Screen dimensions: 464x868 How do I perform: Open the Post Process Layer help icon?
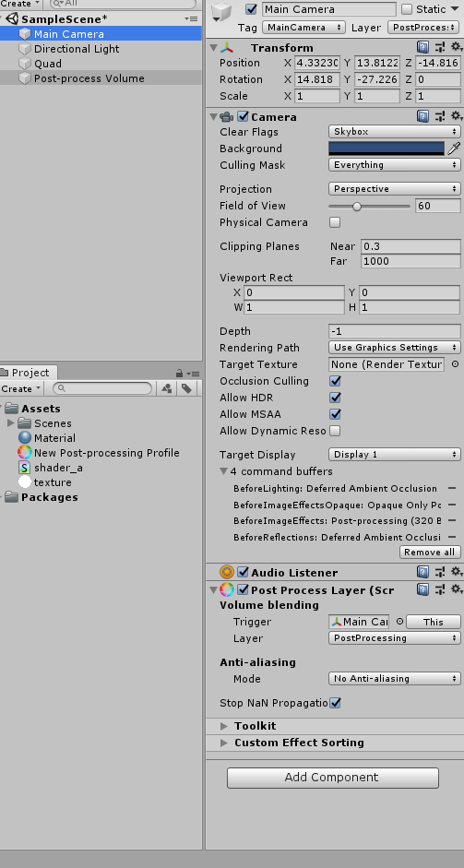coord(422,589)
